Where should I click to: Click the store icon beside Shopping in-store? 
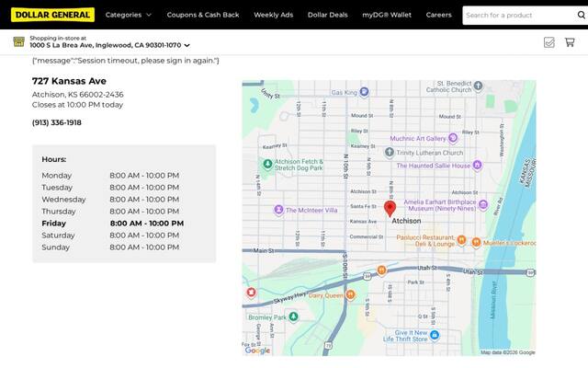pos(18,41)
